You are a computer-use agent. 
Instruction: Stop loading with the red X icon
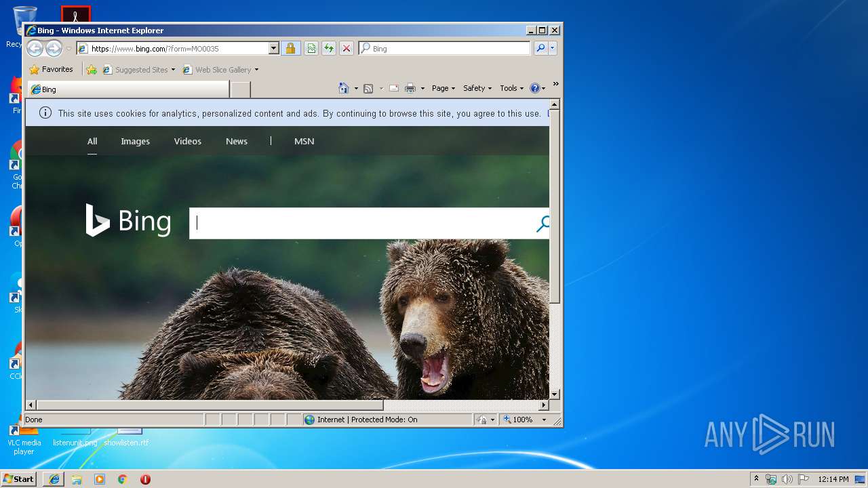[346, 49]
